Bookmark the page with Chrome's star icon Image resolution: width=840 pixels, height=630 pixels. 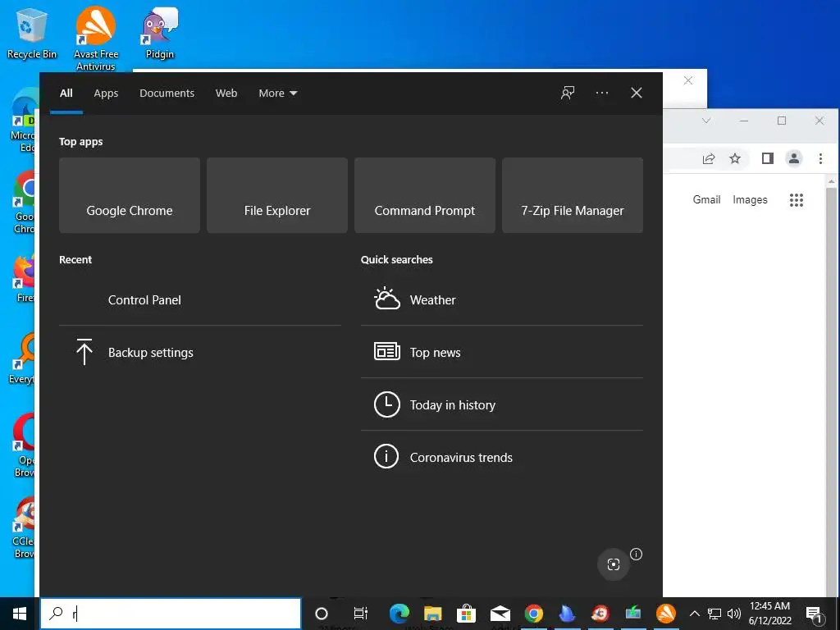[735, 158]
